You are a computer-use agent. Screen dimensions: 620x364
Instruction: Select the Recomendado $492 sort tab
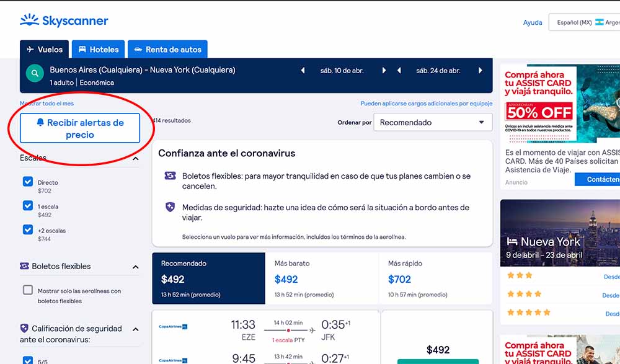pyautogui.click(x=209, y=278)
